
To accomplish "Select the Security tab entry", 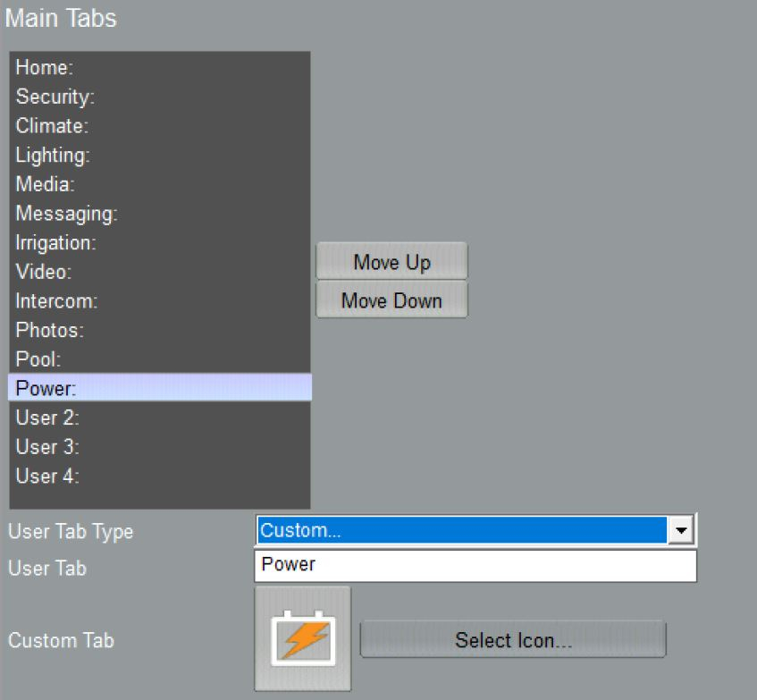I will tap(159, 97).
